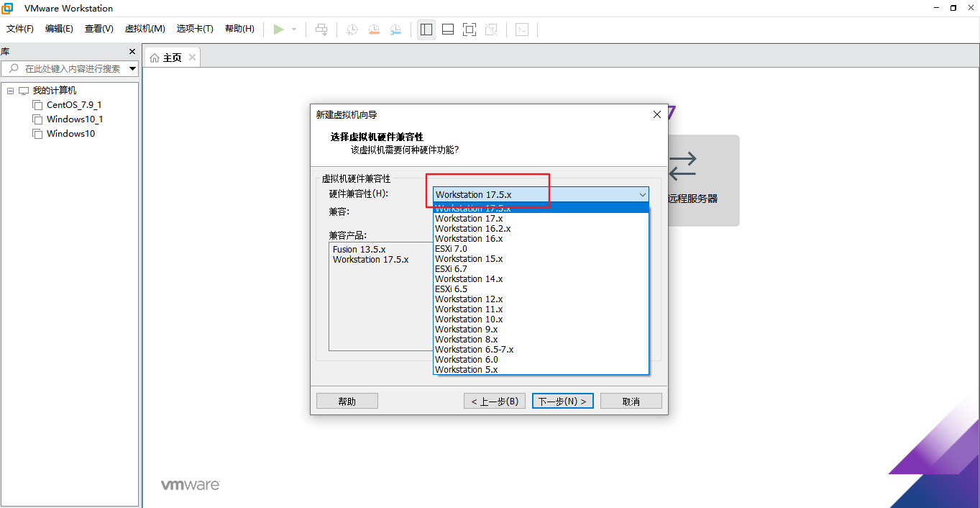
Task: Click the library search input field
Action: (x=68, y=68)
